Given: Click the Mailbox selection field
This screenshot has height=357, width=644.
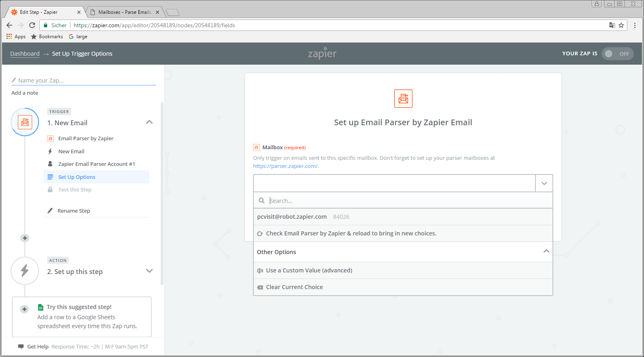Looking at the screenshot, I should pyautogui.click(x=394, y=183).
